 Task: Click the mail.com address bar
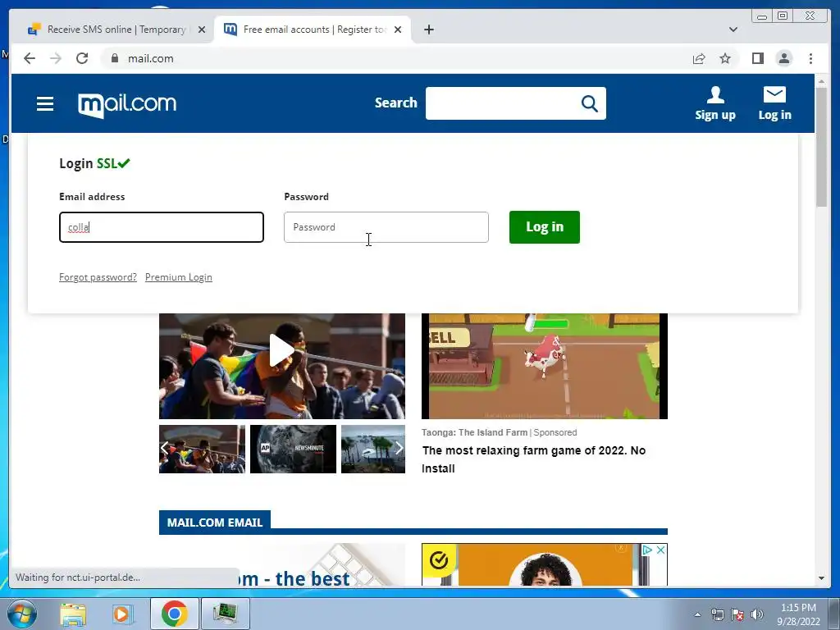396,58
